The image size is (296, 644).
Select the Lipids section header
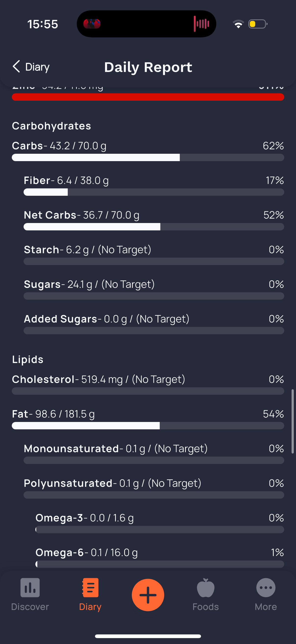pyautogui.click(x=28, y=360)
